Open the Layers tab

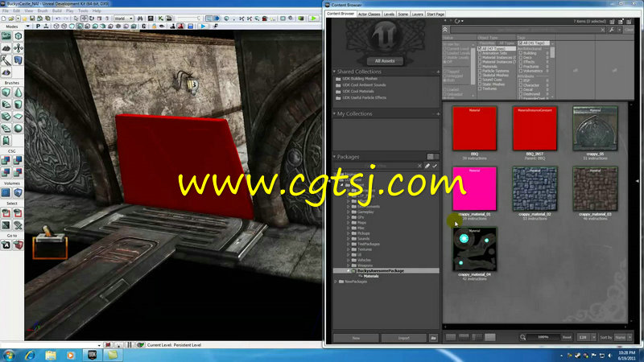pyautogui.click(x=417, y=14)
